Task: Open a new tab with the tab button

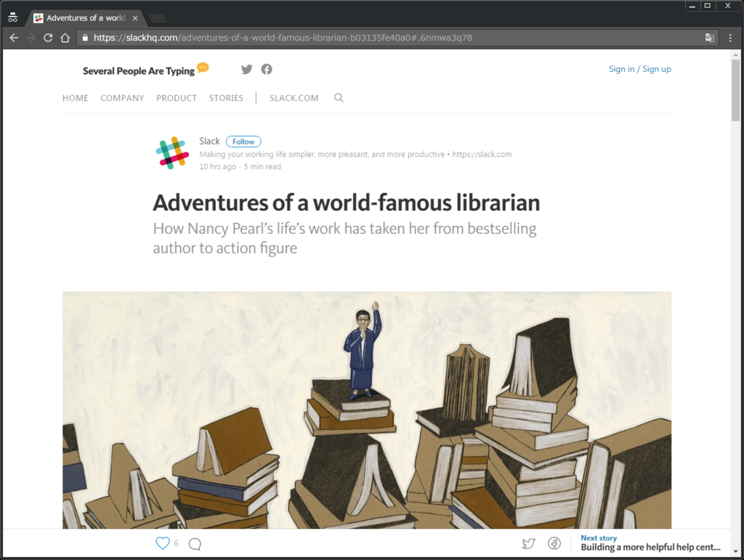Action: pyautogui.click(x=158, y=18)
